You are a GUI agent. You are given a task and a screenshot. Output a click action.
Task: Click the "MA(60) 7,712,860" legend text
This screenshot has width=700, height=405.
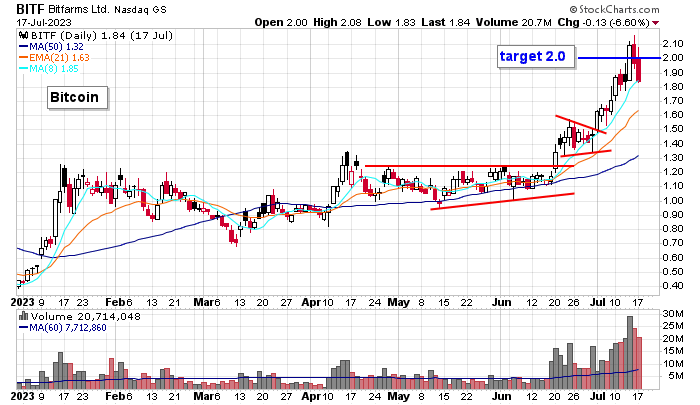68,328
